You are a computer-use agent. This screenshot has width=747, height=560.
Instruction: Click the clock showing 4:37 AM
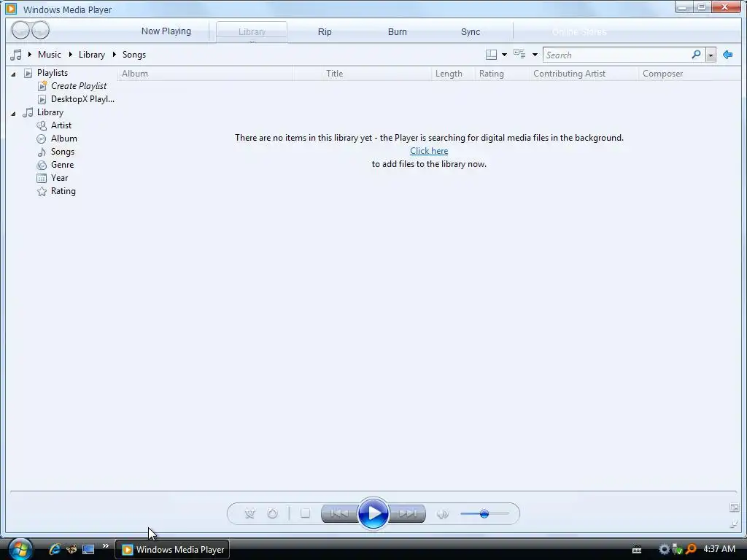(719, 549)
